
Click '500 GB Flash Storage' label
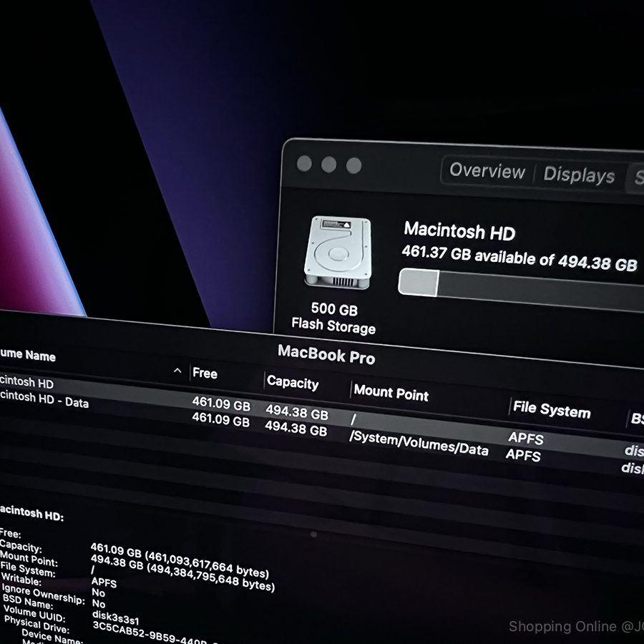click(x=333, y=318)
